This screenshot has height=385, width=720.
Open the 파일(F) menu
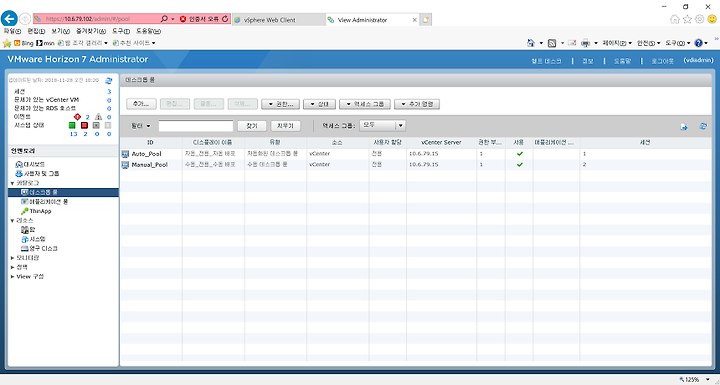click(x=12, y=31)
